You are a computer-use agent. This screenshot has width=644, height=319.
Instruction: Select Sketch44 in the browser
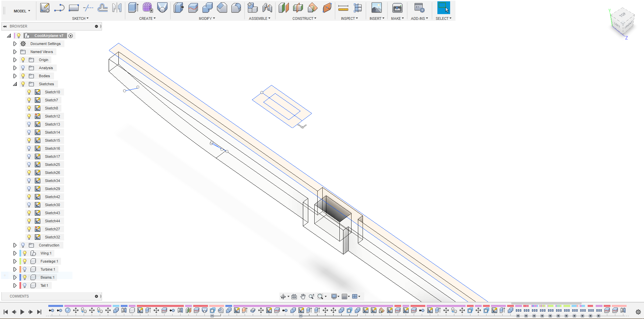(52, 221)
